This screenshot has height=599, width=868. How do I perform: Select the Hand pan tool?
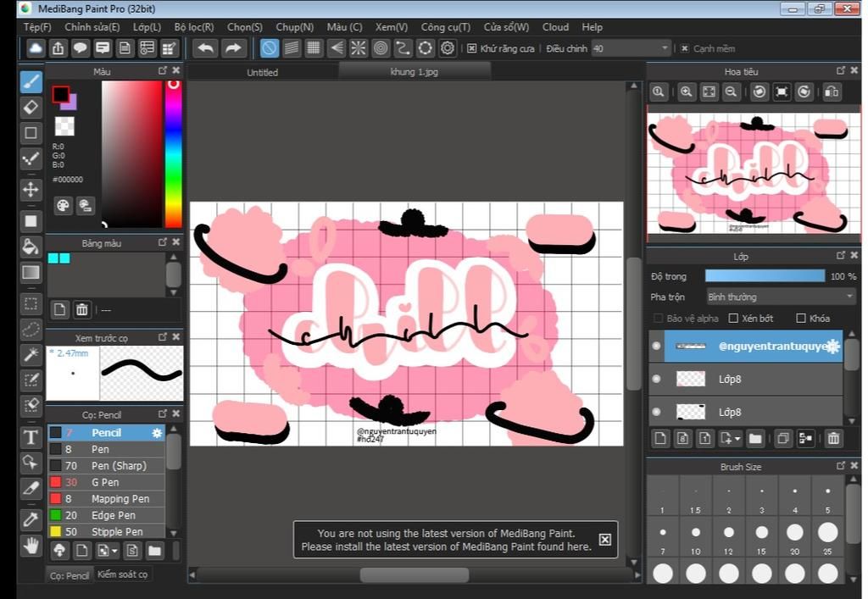click(x=31, y=546)
